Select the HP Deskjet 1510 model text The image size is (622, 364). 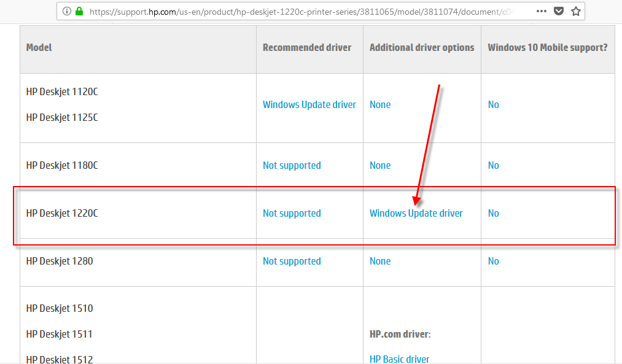click(60, 309)
